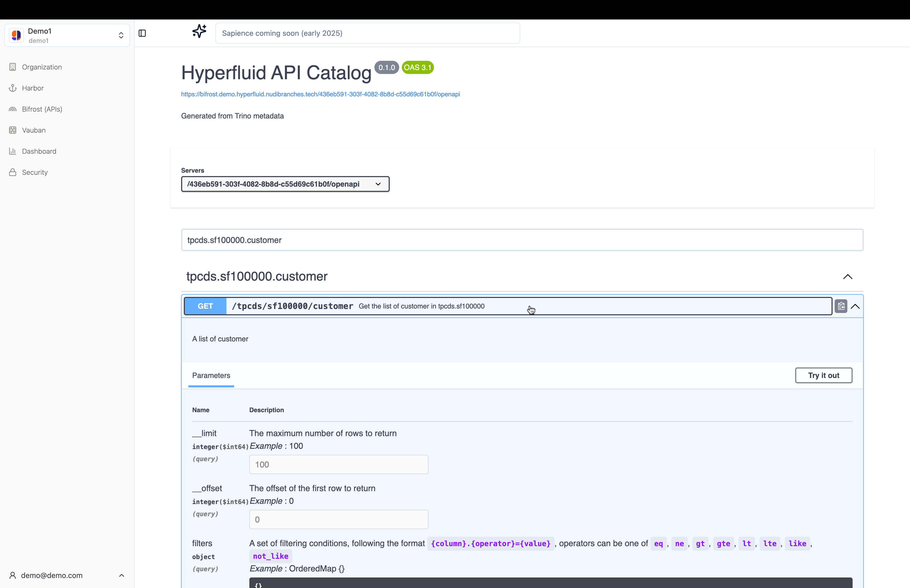Screen dimensions: 910x588
Task: Click the Description column header
Action: click(x=266, y=410)
